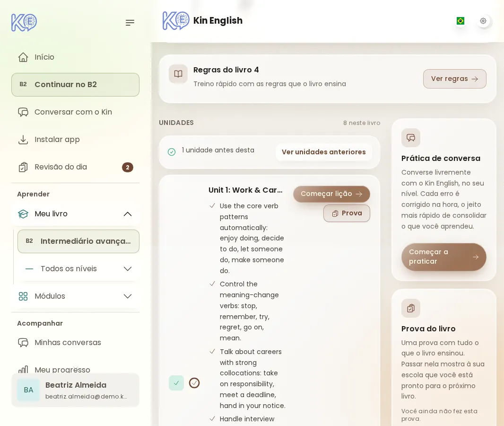Click the Prova do livro clipboard icon

[x=411, y=308]
